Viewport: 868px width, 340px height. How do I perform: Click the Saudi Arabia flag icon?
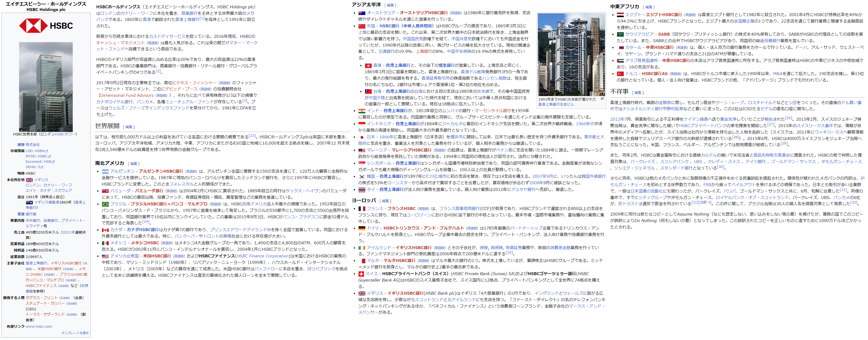[620, 34]
